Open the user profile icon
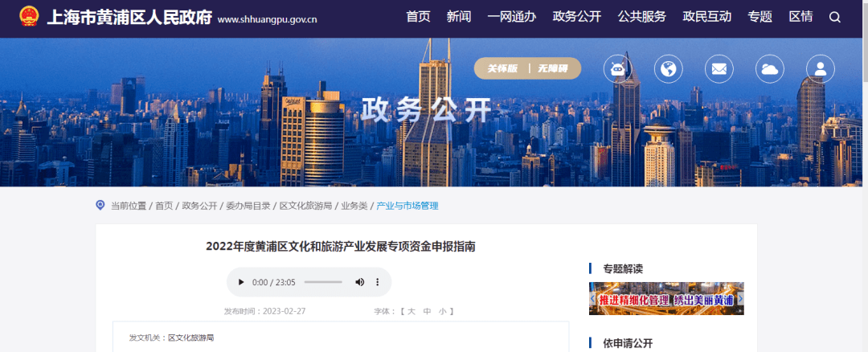Viewport: 868px width, 352px height. pos(821,69)
